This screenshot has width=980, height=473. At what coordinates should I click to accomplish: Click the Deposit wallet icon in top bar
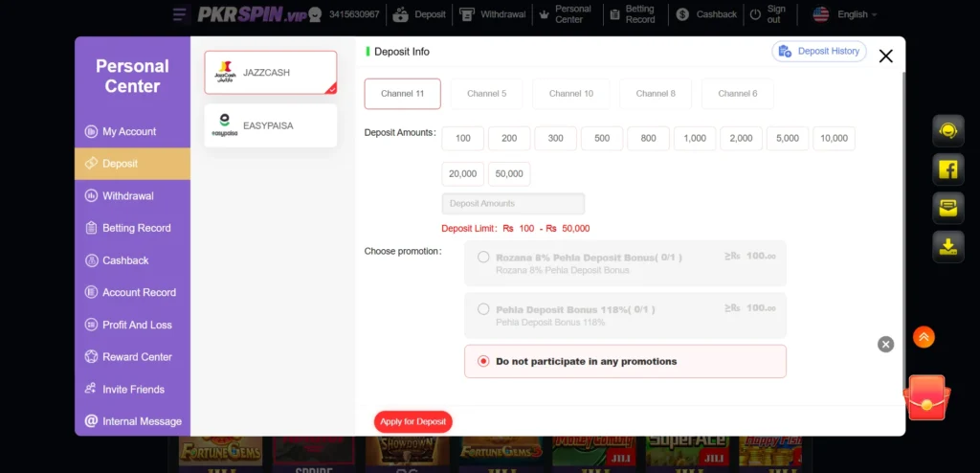coord(401,14)
